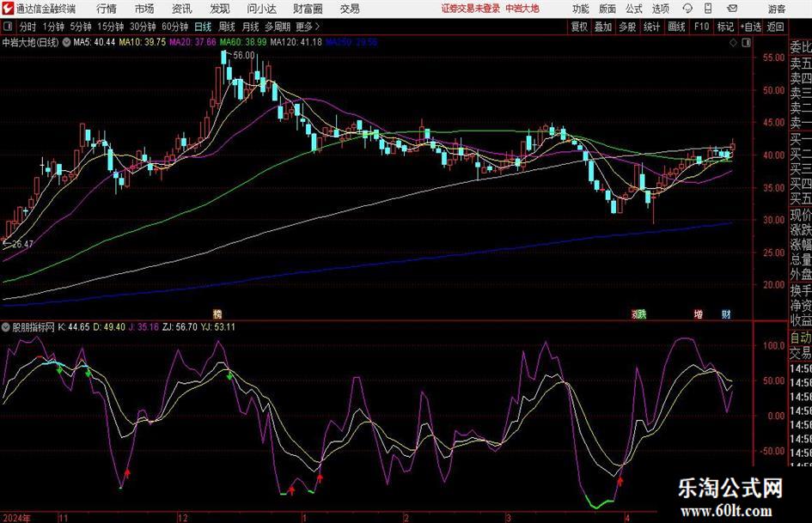Switch to the 30分钟 period
The height and width of the screenshot is (523, 812).
click(x=143, y=27)
